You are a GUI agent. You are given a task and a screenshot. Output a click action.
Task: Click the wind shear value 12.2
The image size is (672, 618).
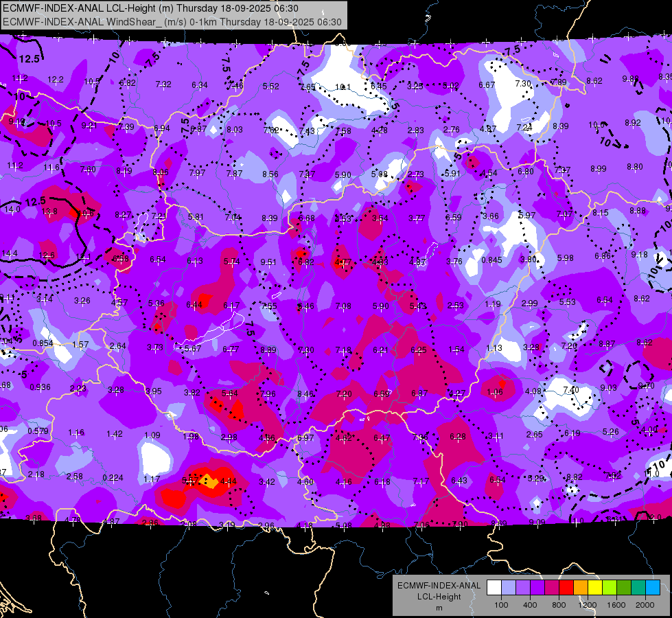(x=56, y=80)
